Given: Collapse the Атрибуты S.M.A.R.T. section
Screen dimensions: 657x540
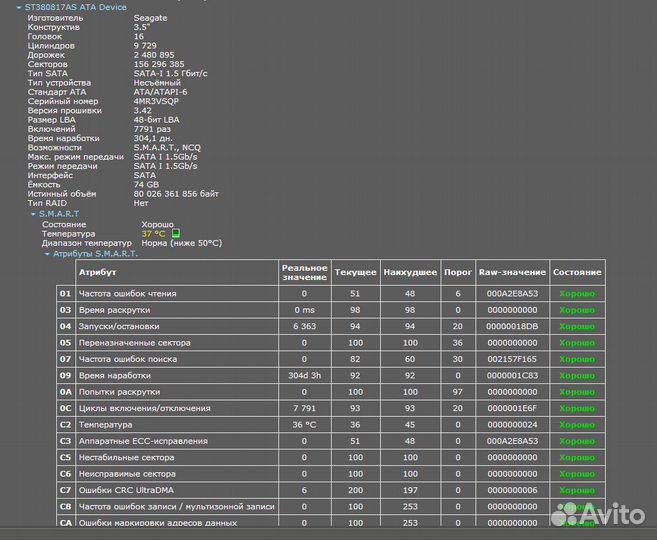Looking at the screenshot, I should [47, 253].
